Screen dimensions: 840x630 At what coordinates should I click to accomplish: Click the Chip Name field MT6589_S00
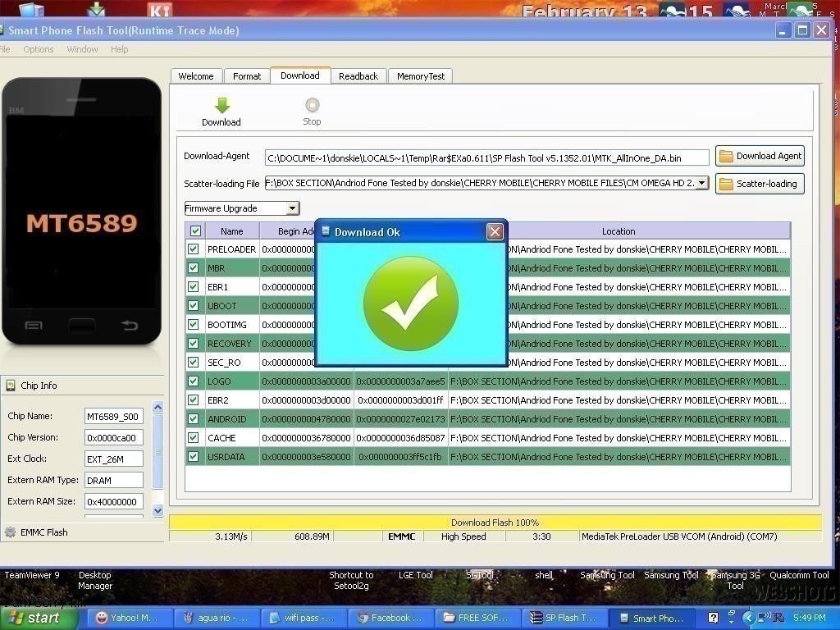pos(113,416)
